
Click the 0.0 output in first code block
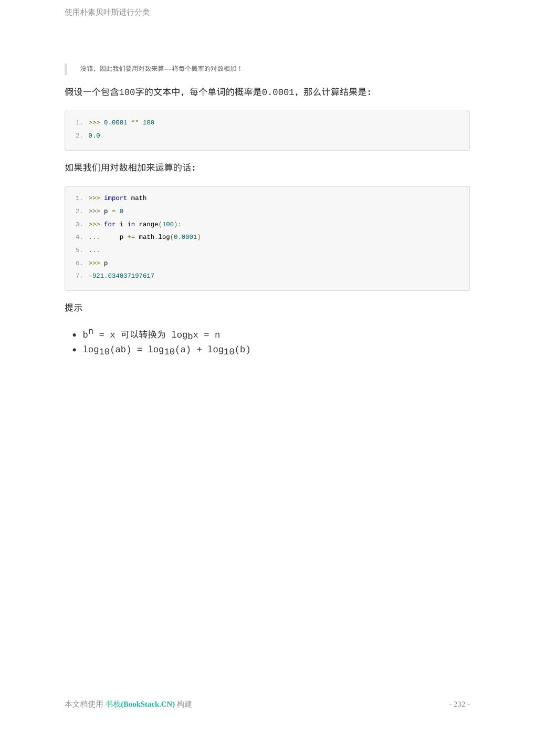click(95, 136)
